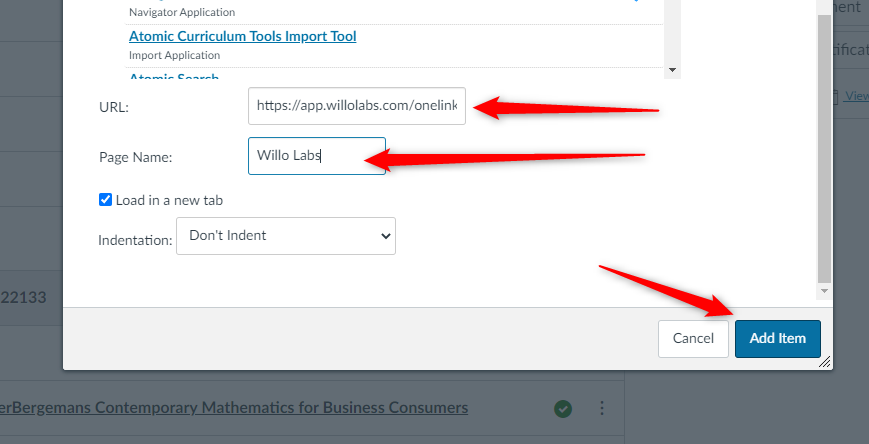Screen dimensions: 869x444
Task: Cancel the add item dialog
Action: [x=693, y=339]
